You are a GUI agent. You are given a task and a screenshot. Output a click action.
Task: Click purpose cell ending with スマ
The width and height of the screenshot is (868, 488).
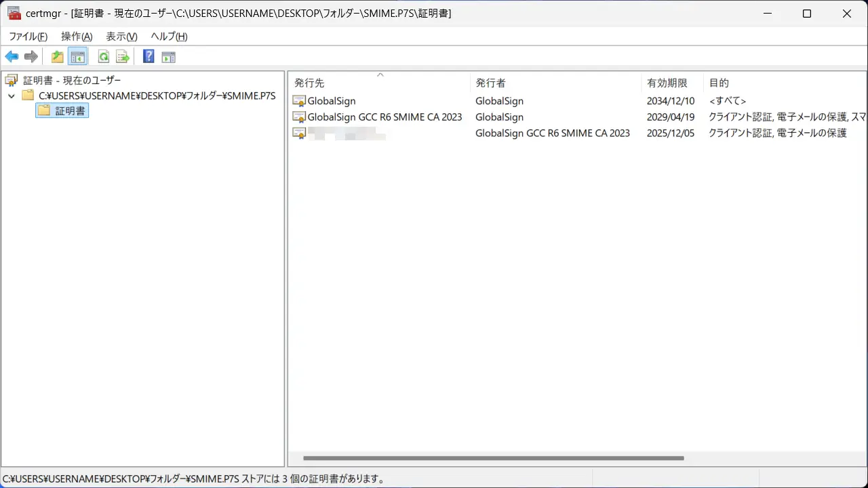[x=787, y=117]
